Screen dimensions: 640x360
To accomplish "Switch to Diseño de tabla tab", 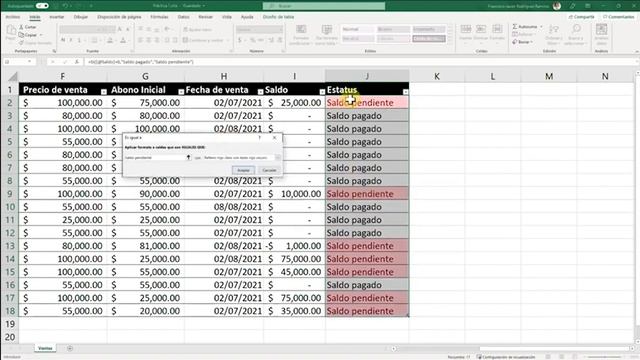I will (278, 17).
